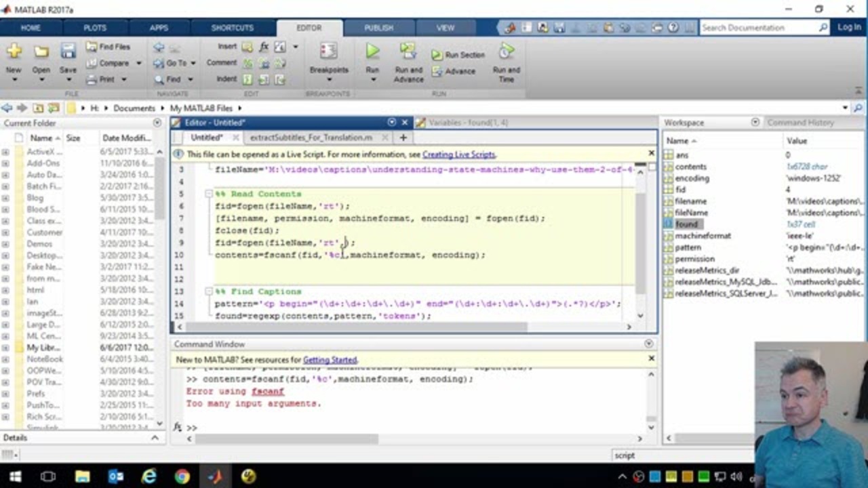The image size is (868, 488).
Task: Collapse the Find Captions code section
Action: click(x=210, y=291)
